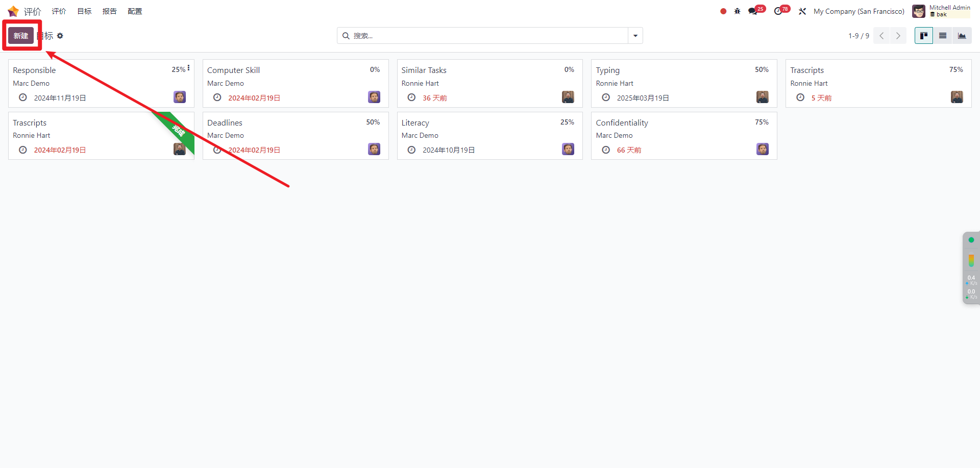This screenshot has height=468, width=980.
Task: Click the 75% progress on Confidentiality card
Action: pyautogui.click(x=762, y=122)
